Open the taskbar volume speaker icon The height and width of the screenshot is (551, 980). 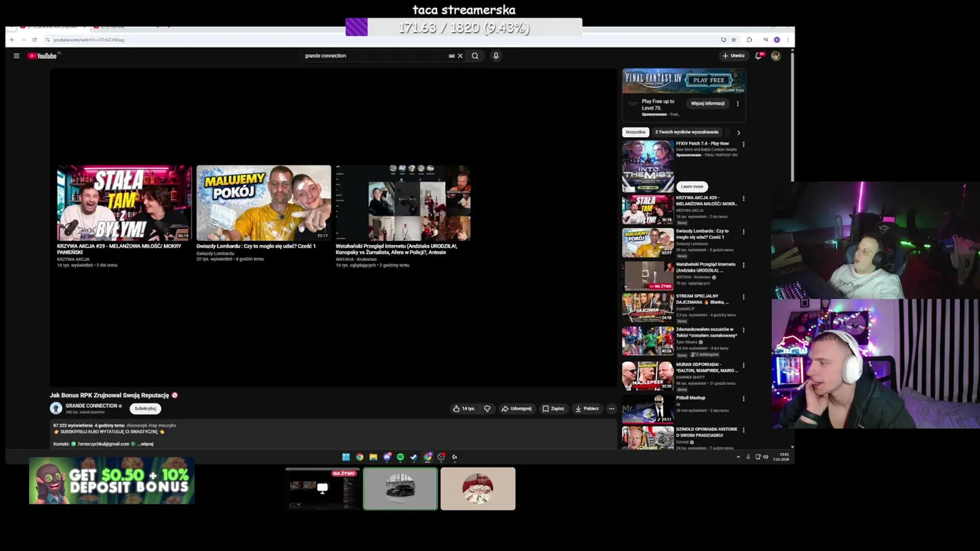point(766,457)
